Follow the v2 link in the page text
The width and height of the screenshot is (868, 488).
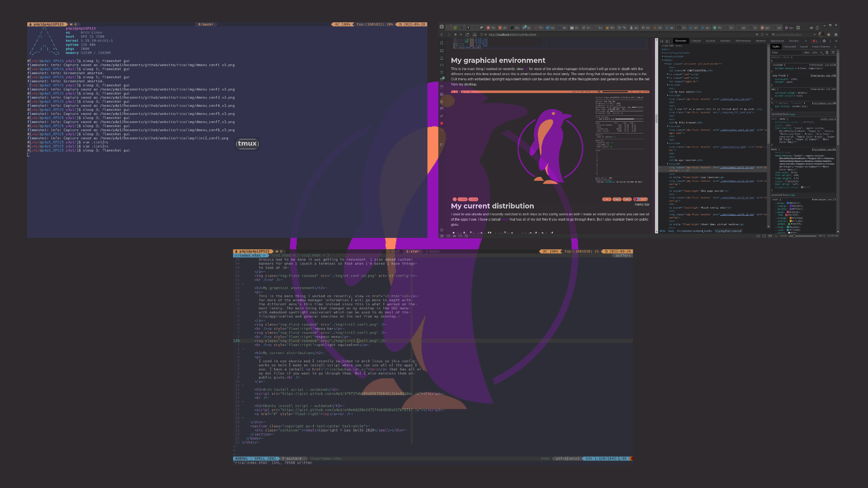(526, 69)
